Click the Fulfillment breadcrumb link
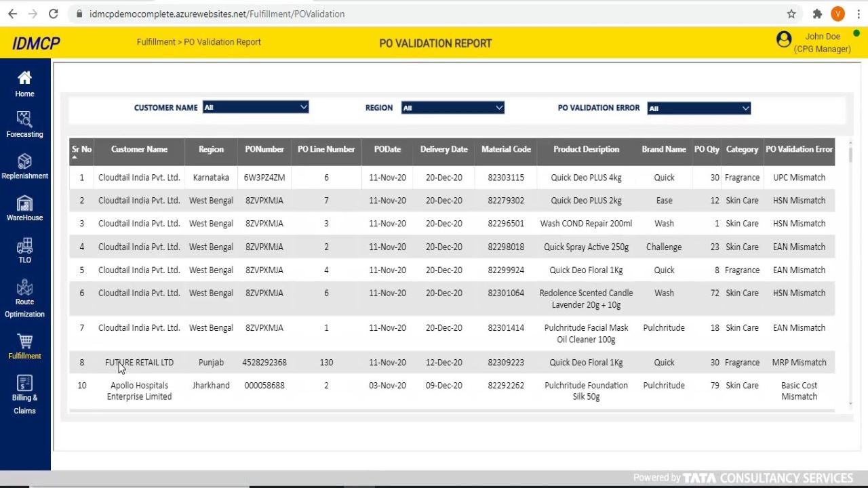 coord(156,42)
